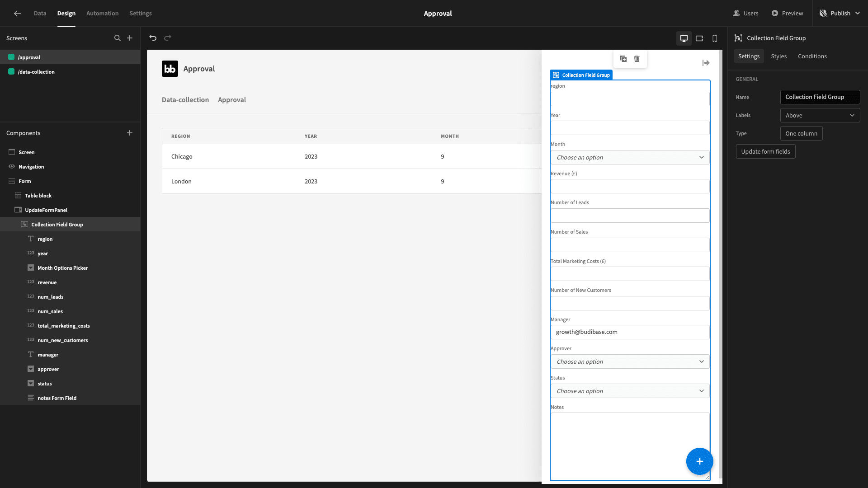This screenshot has width=868, height=488.
Task: Select UpdateFormPanel in component tree
Action: pos(70,210)
